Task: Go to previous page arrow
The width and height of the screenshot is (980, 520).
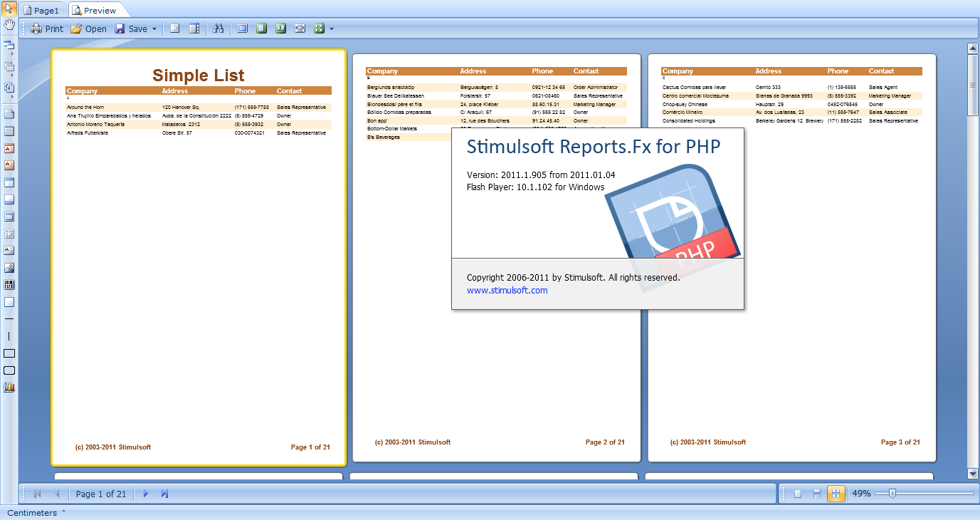Action: coord(57,494)
